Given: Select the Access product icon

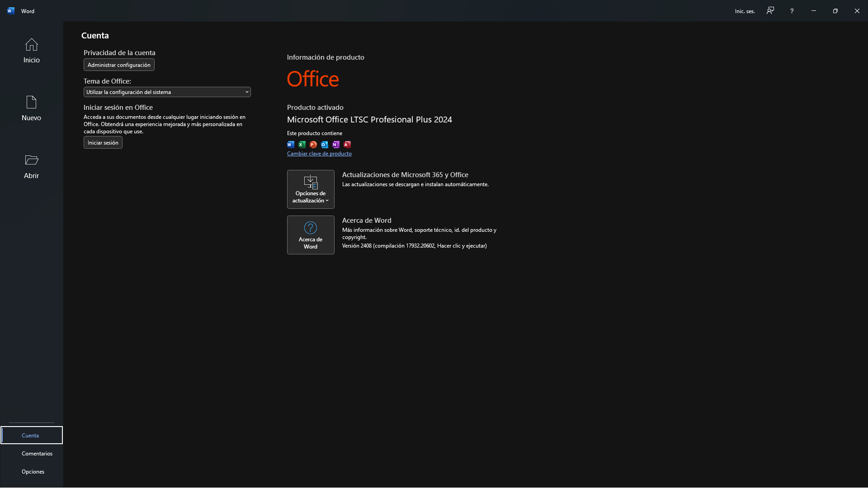Looking at the screenshot, I should [x=347, y=144].
